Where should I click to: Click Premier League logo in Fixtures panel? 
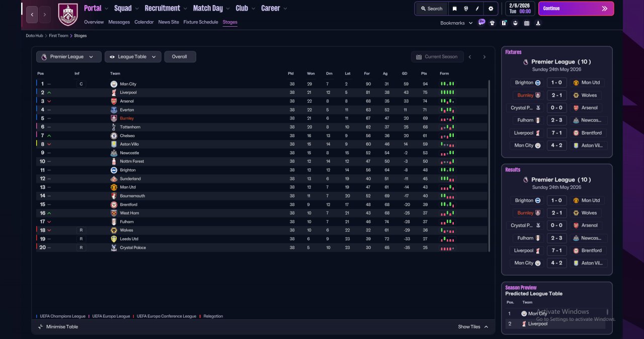pos(526,62)
